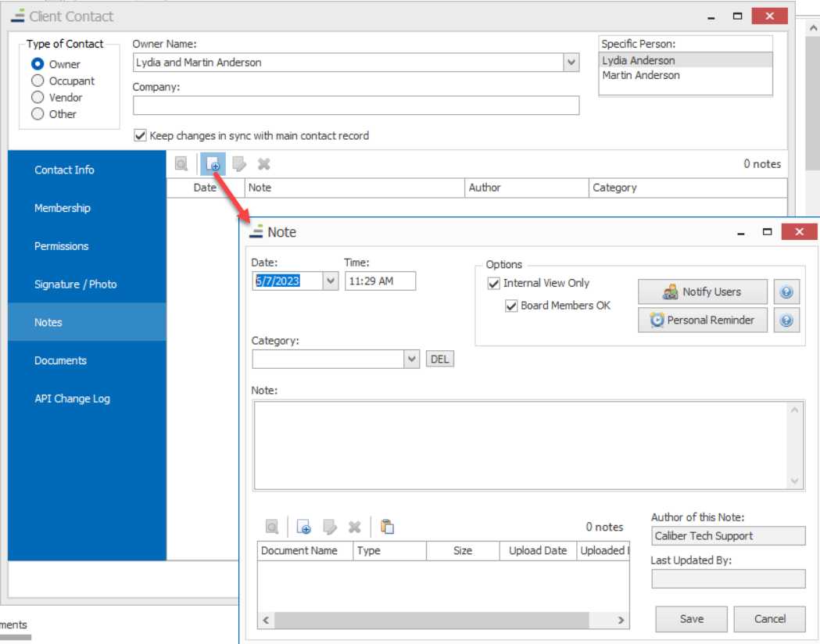Select Martin Anderson in the Specific Person list
Image resolution: width=820 pixels, height=644 pixels.
click(x=643, y=75)
